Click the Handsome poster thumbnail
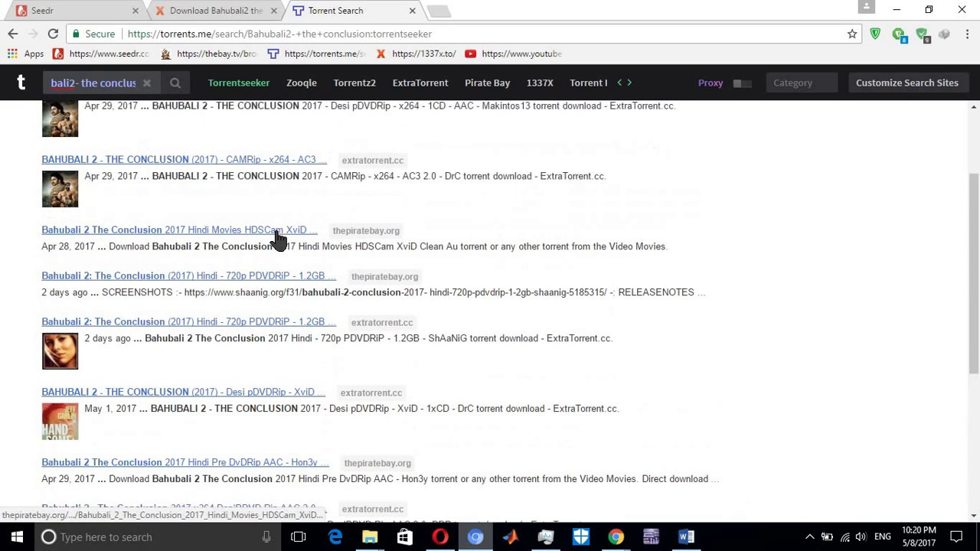980x551 pixels. 60,422
